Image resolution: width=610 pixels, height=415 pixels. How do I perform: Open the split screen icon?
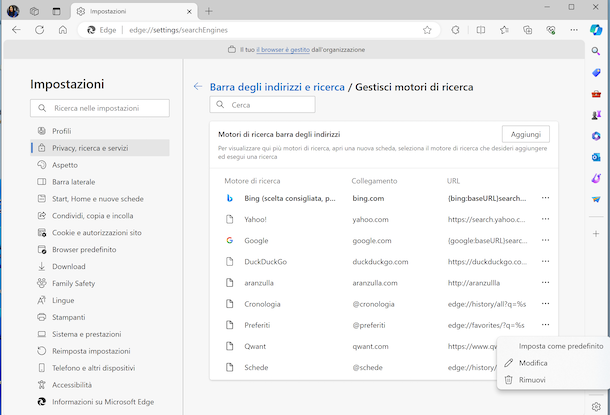[x=481, y=30]
